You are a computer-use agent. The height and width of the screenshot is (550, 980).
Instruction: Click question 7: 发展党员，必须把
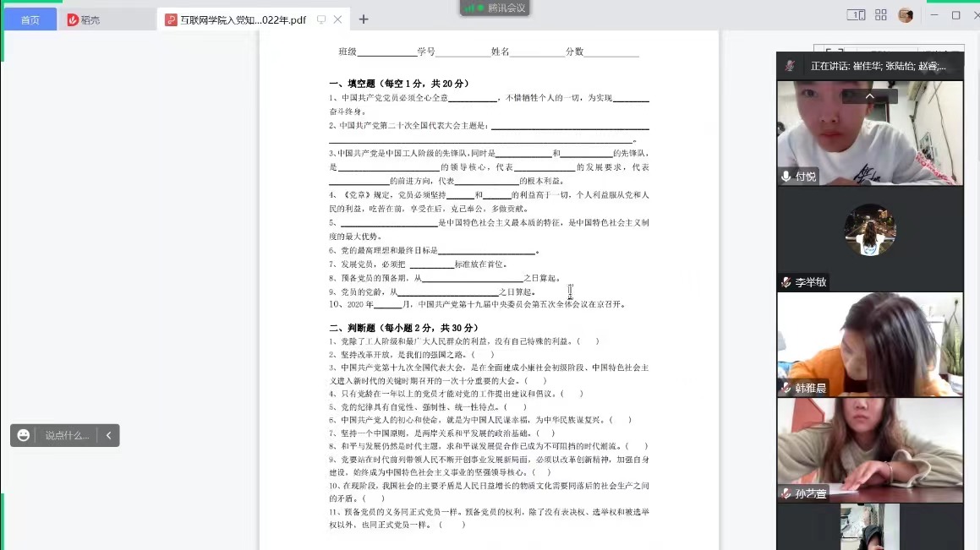(x=418, y=264)
